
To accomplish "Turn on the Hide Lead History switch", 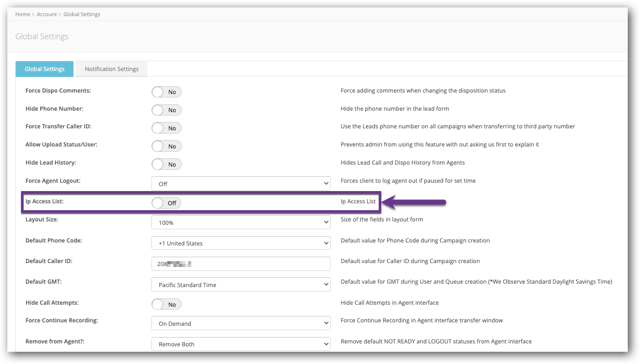I will coord(166,164).
